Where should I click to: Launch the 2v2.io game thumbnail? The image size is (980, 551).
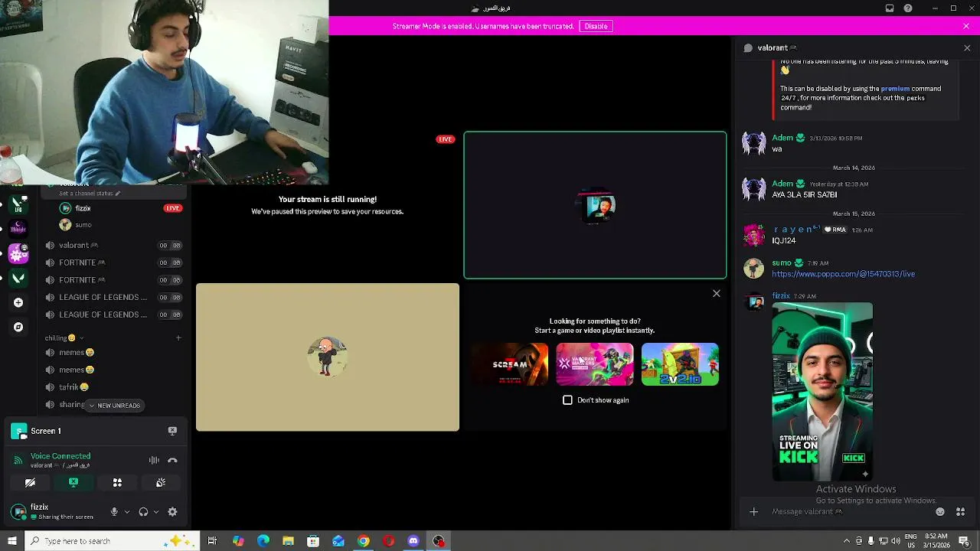click(x=680, y=364)
